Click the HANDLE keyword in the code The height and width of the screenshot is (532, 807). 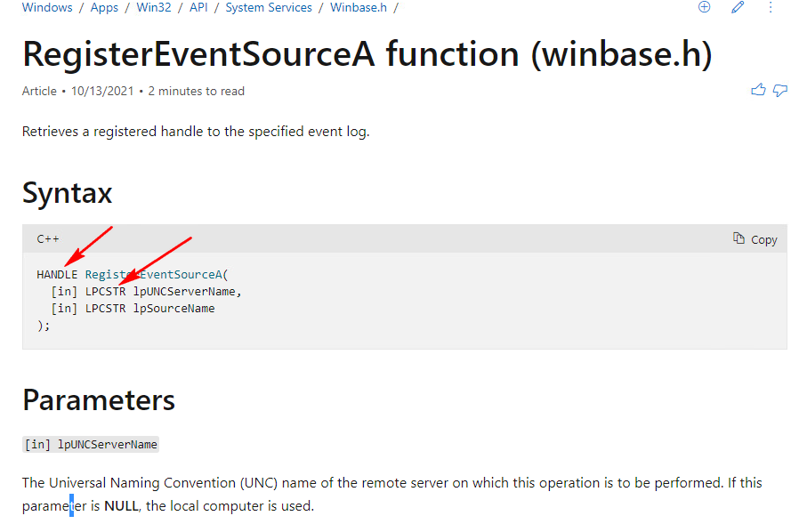[57, 275]
